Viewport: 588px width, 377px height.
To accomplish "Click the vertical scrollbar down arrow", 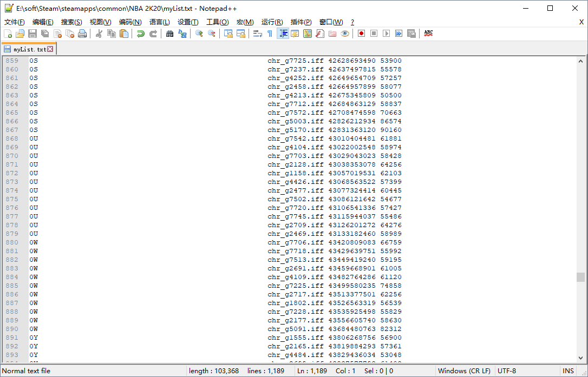I will coord(580,358).
